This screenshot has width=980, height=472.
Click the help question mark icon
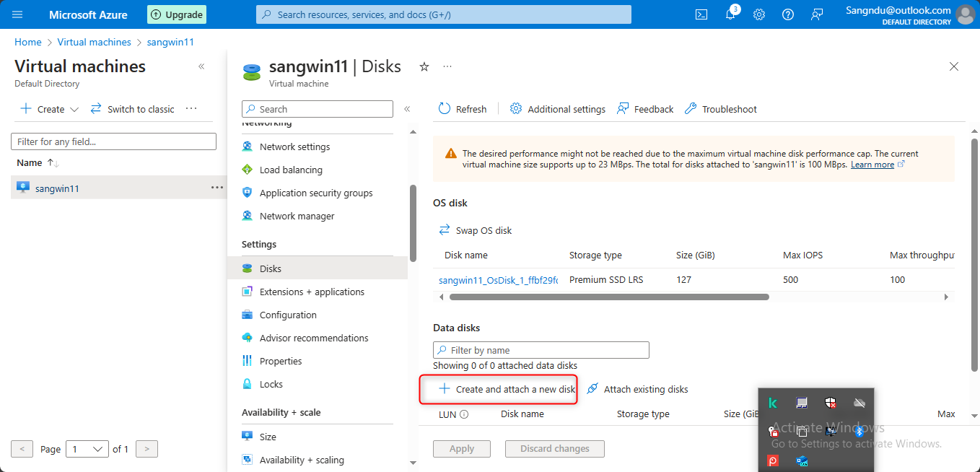pyautogui.click(x=788, y=14)
